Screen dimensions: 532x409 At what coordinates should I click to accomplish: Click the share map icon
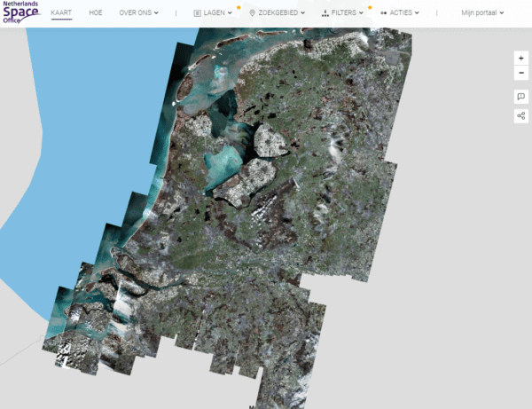coord(520,116)
